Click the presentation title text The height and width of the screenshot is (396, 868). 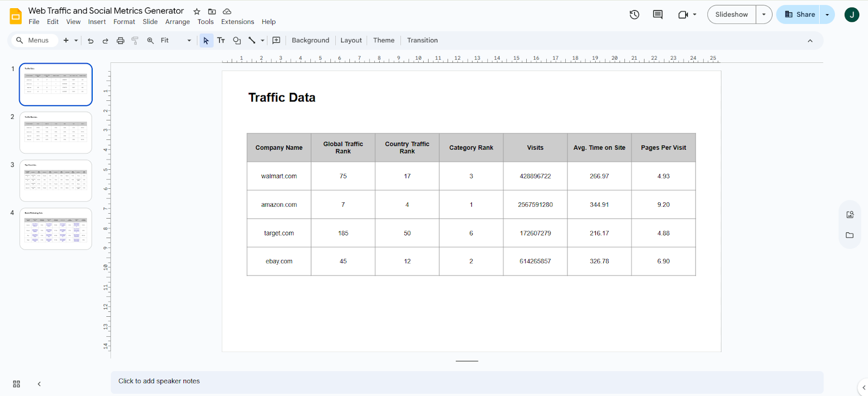106,11
